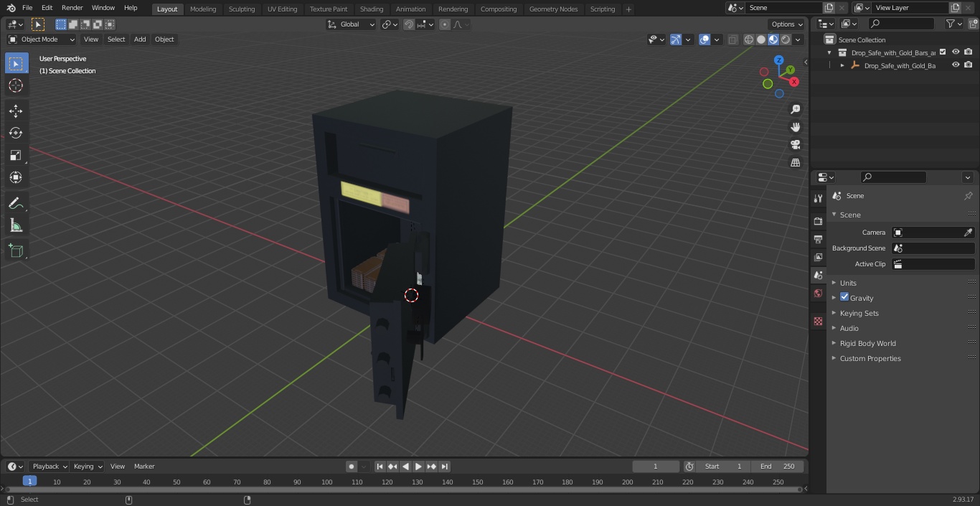Open the Render properties tab
Viewport: 980px width, 506px height.
(818, 221)
